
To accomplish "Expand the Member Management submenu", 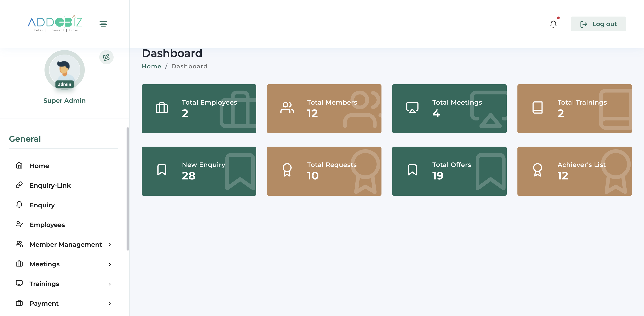I will (110, 244).
